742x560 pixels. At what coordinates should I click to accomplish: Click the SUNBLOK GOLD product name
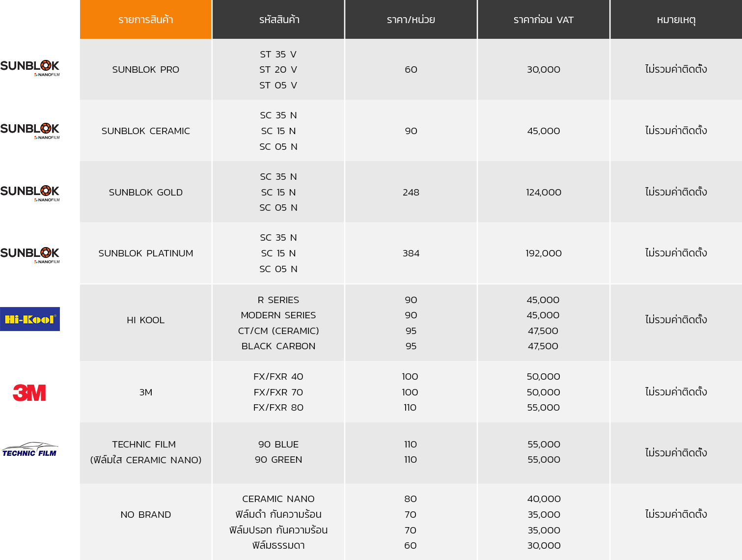[146, 193]
